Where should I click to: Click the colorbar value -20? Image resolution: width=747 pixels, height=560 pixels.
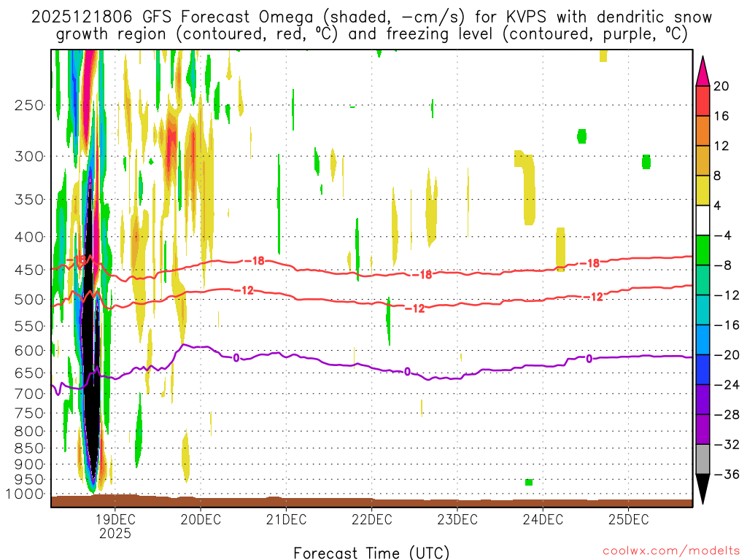[726, 355]
